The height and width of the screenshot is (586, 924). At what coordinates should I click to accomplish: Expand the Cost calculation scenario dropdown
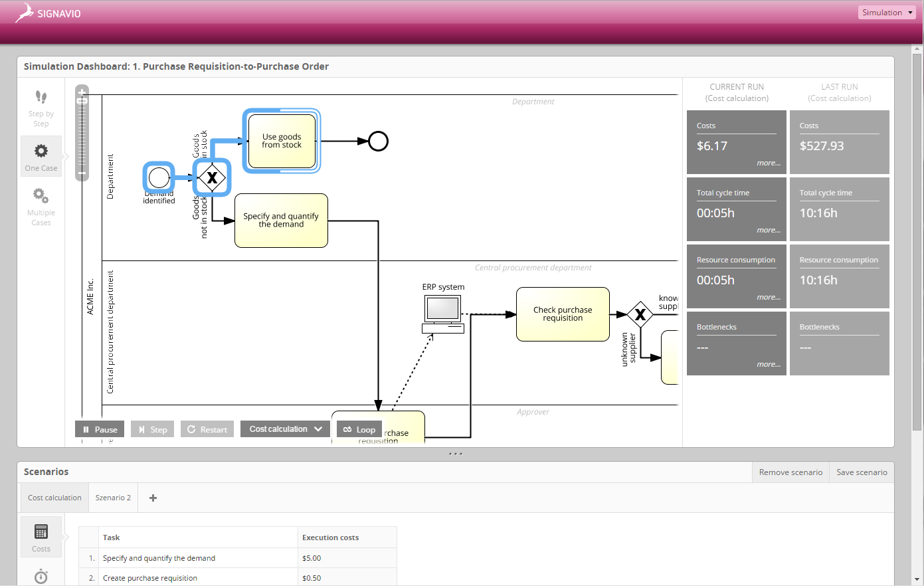[285, 429]
